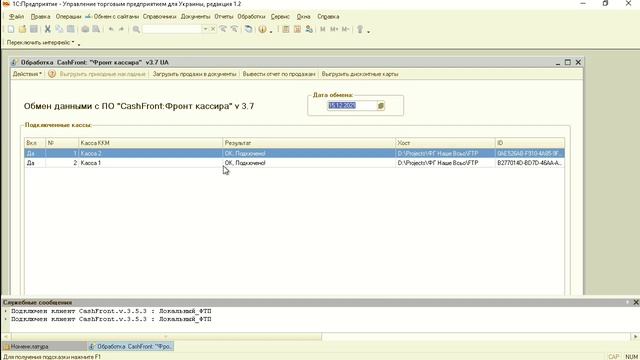Click the Find magnifier icon
The image size is (640, 360).
click(136, 29)
